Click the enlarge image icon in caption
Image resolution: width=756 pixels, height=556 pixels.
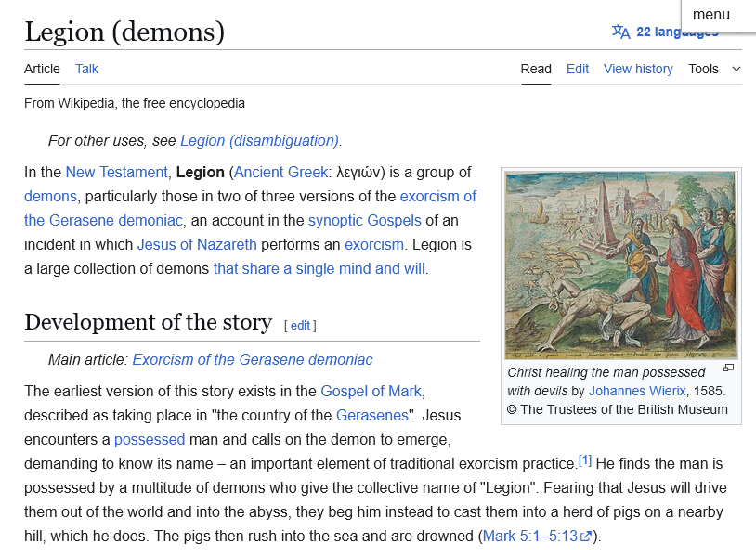[728, 369]
